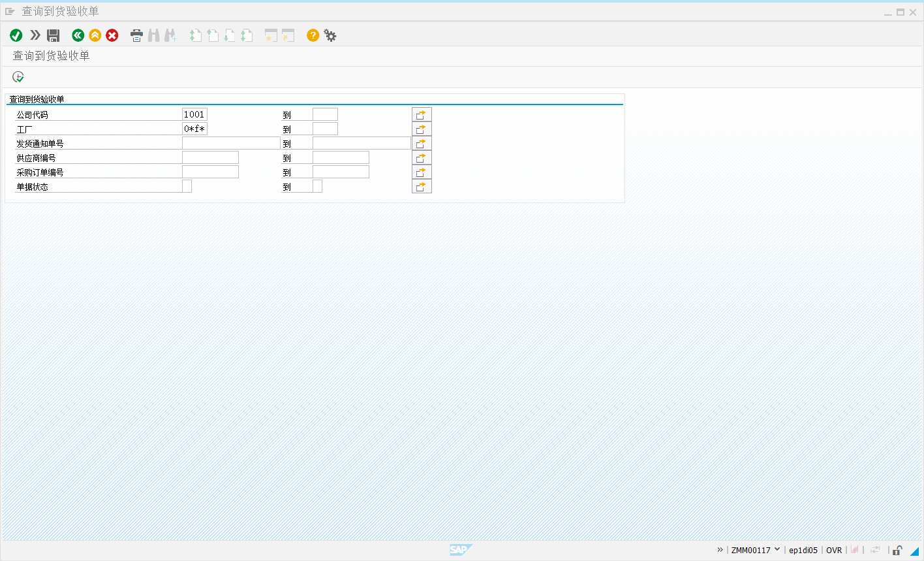This screenshot has height=561, width=924.
Task: Click the green Back arrow icon
Action: click(78, 35)
